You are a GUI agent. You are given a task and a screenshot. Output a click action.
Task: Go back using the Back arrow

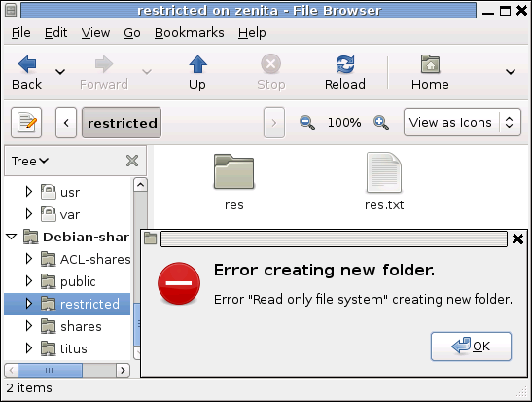coord(27,64)
